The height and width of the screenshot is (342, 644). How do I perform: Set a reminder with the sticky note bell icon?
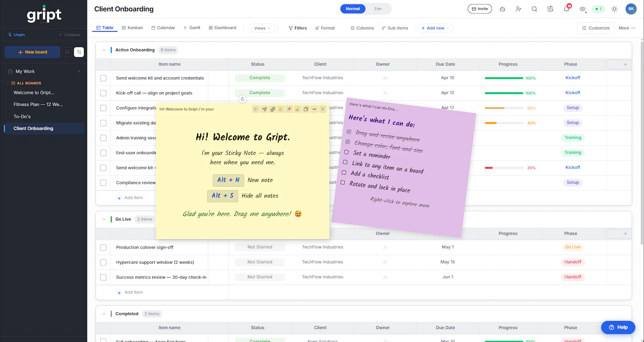click(x=281, y=109)
